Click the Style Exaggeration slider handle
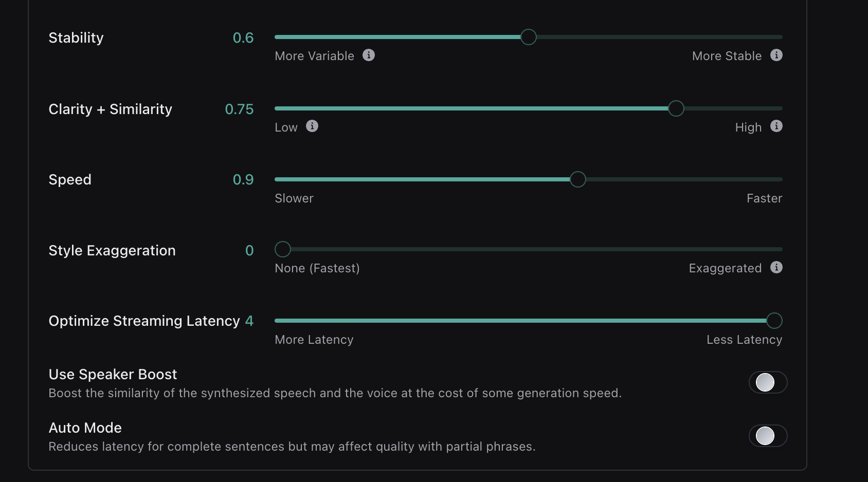 283,249
